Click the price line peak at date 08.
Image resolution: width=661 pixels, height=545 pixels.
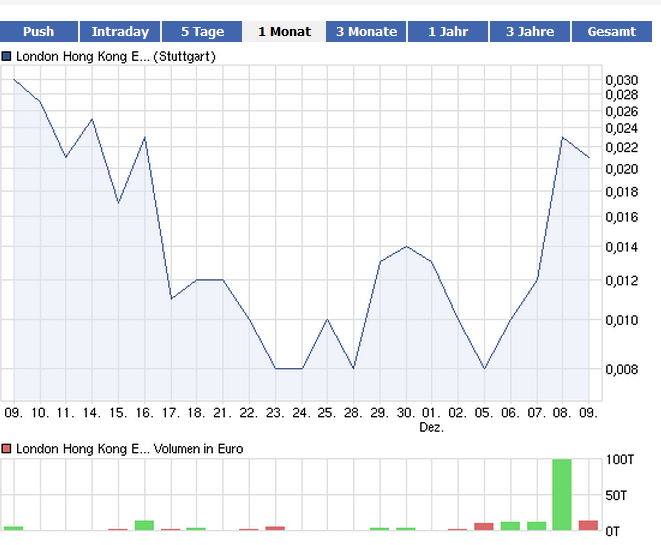coord(562,138)
